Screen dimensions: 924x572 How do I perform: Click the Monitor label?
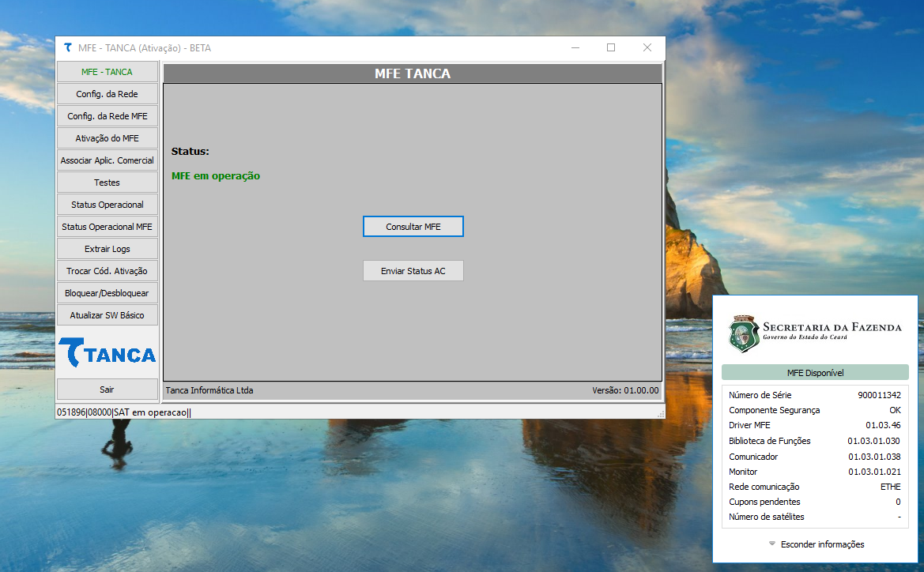pos(743,471)
